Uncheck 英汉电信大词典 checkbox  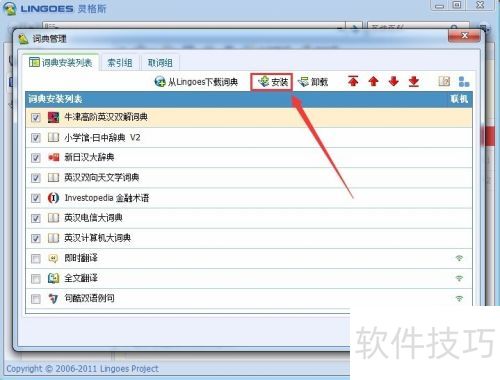pyautogui.click(x=35, y=218)
